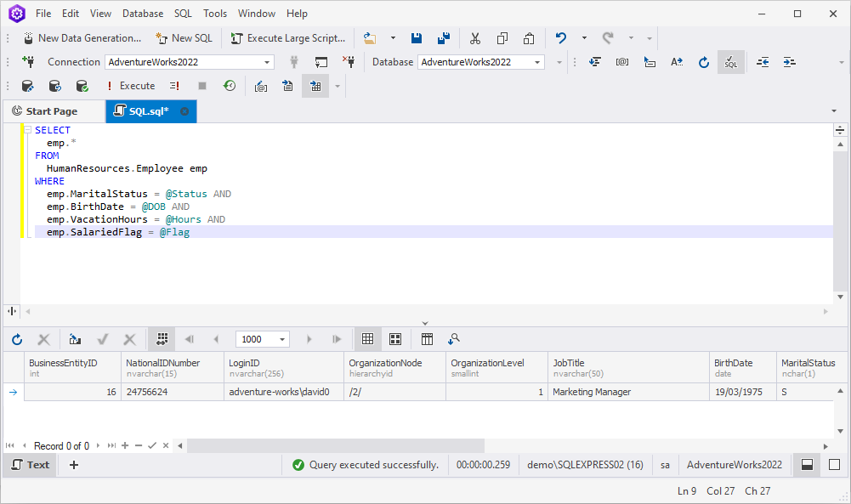Click the find in grid search icon

(454, 339)
